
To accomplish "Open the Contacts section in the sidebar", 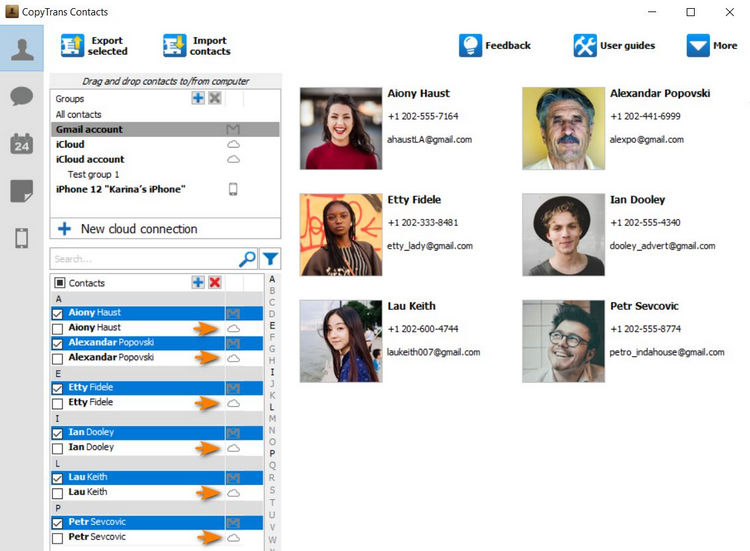I will 22,48.
